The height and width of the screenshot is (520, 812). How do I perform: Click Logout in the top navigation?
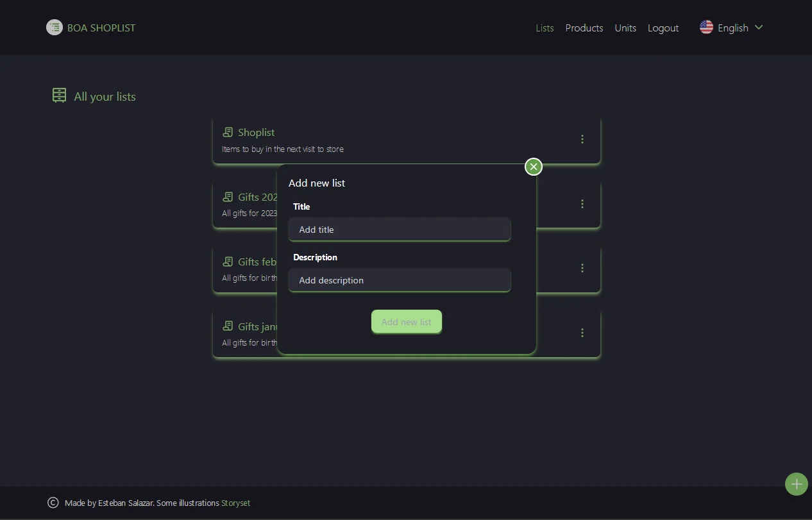point(663,28)
